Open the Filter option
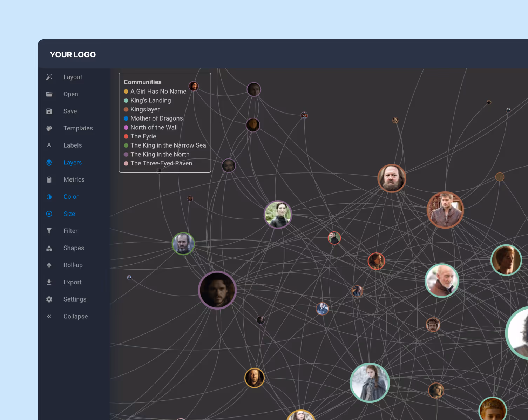Screen dimensions: 528x420 70,231
